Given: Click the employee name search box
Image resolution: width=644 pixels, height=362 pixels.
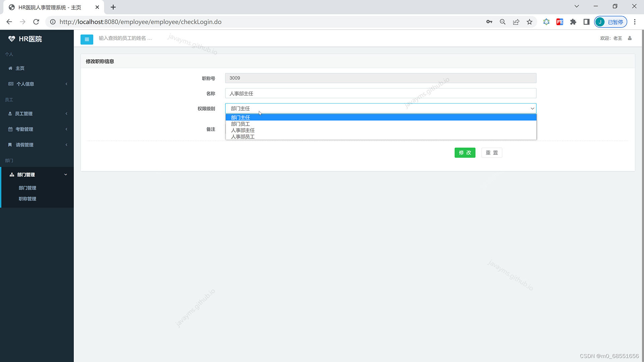Looking at the screenshot, I should click(x=125, y=38).
